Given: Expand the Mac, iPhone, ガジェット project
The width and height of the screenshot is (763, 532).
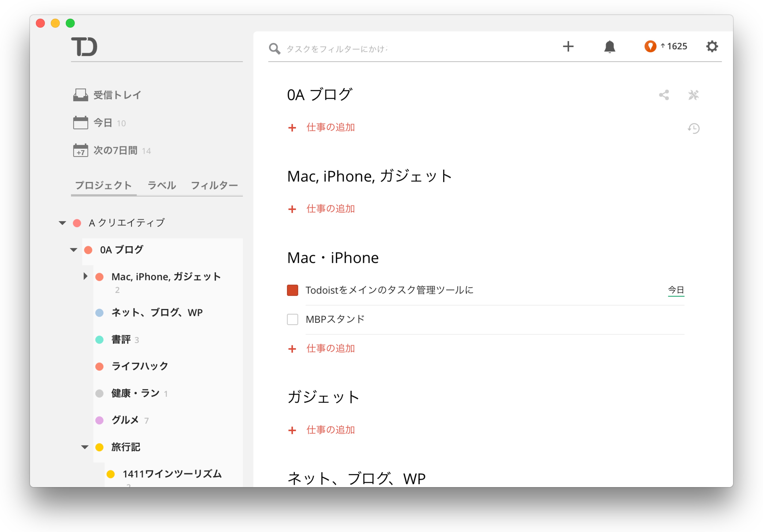Looking at the screenshot, I should click(85, 276).
